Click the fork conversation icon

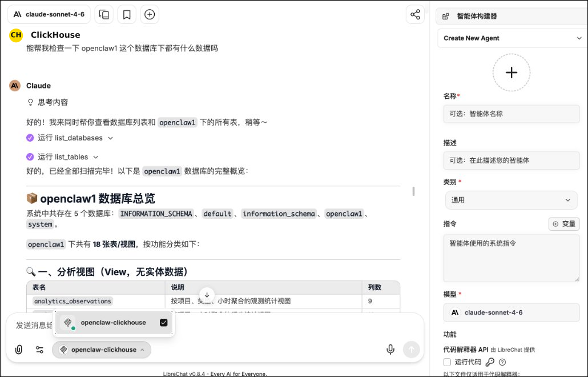(x=104, y=14)
